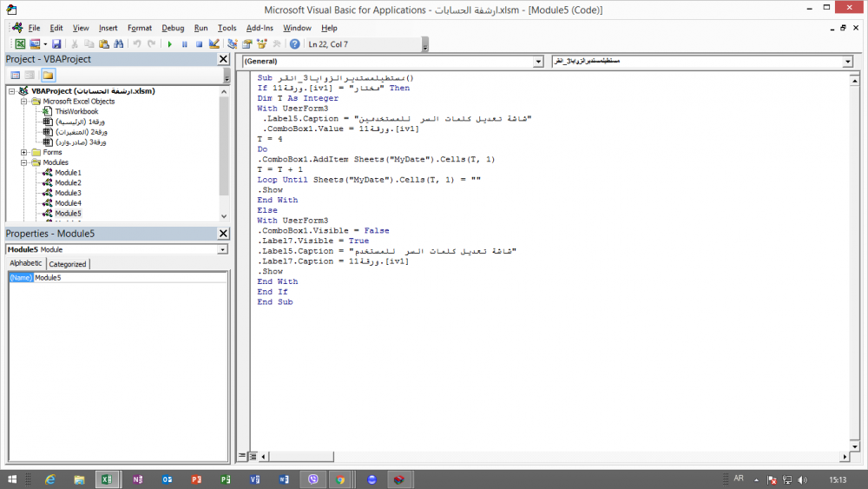Open the Add-Ins menu
Viewport: 868px width, 489px height.
[260, 29]
